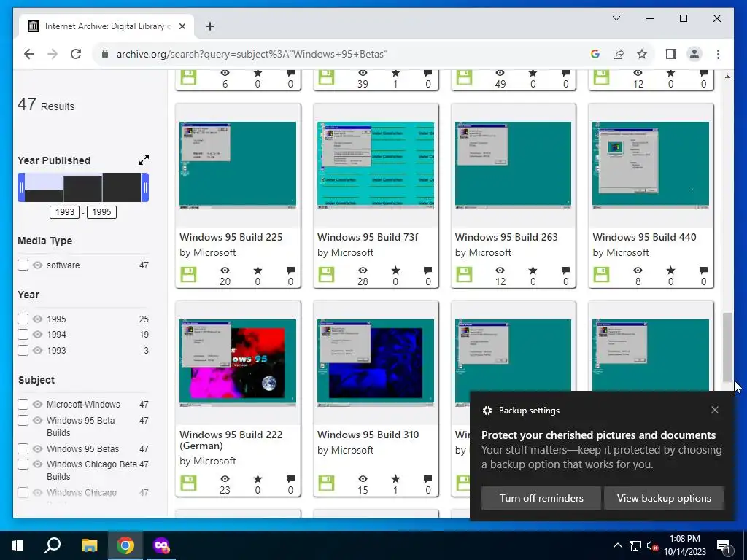Open taskbar search magnifier

pos(53,545)
